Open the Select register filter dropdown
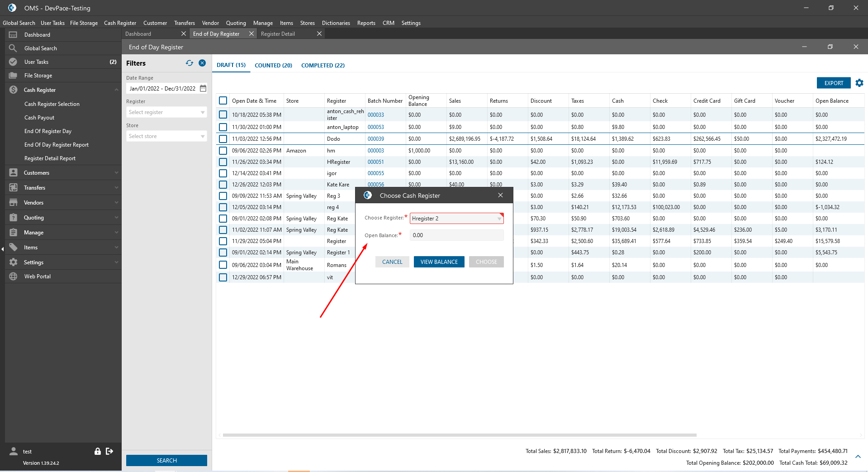Image resolution: width=868 pixels, height=472 pixels. coord(166,112)
